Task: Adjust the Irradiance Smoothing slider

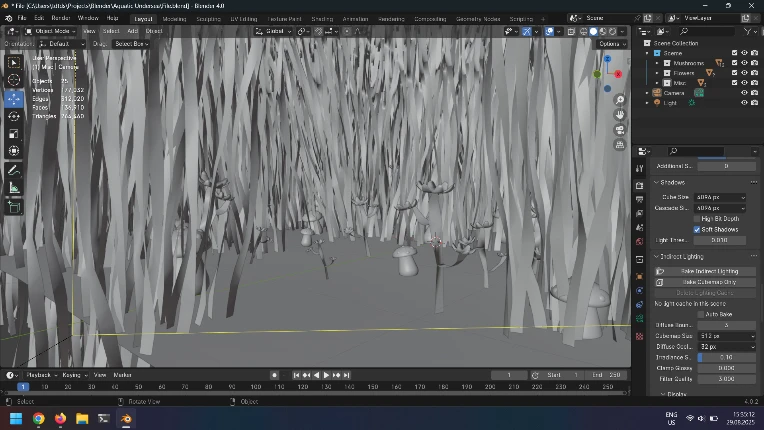Action: click(726, 357)
